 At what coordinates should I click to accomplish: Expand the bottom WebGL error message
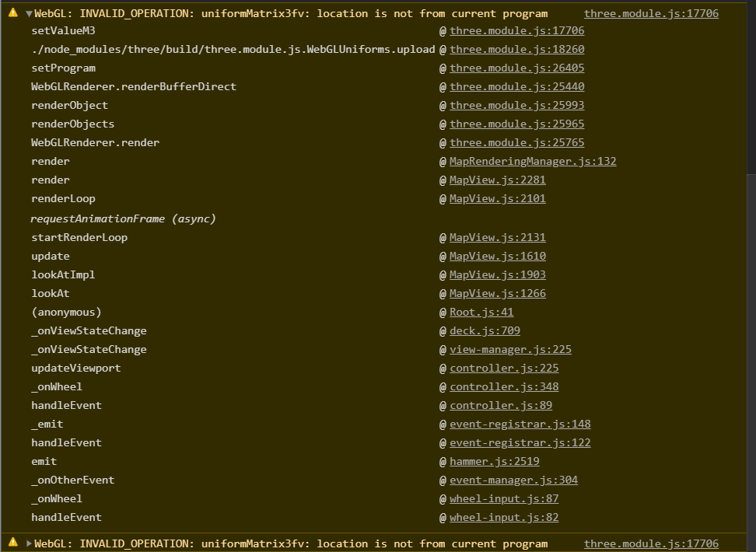coord(30,543)
